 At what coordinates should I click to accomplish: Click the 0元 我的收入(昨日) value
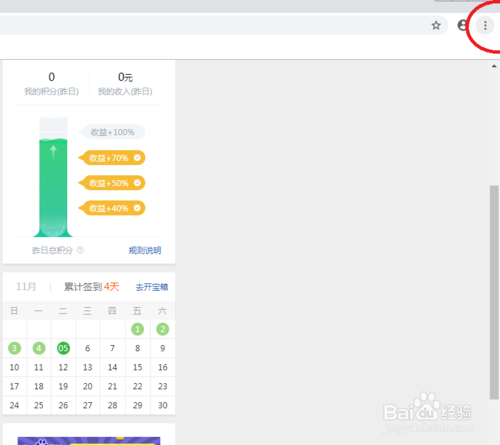[125, 77]
